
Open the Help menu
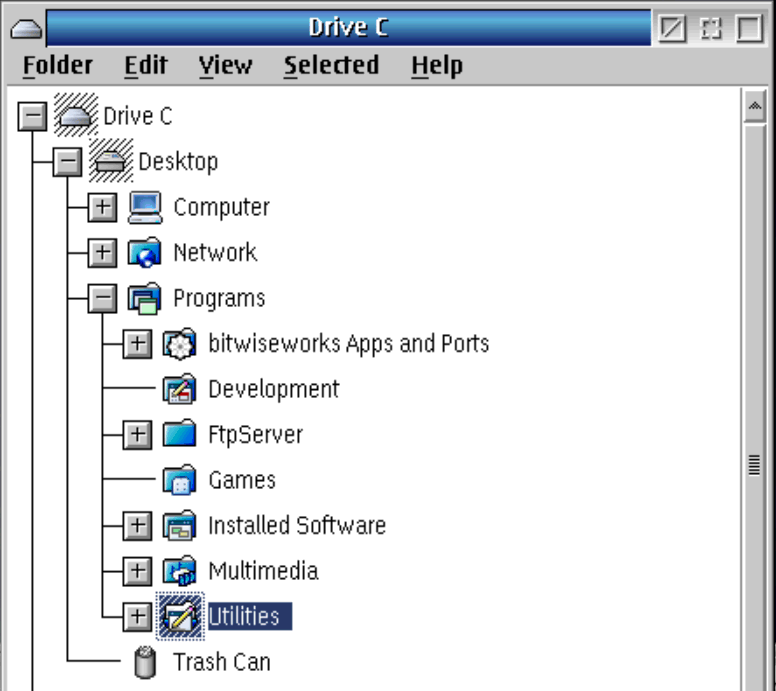(x=437, y=65)
